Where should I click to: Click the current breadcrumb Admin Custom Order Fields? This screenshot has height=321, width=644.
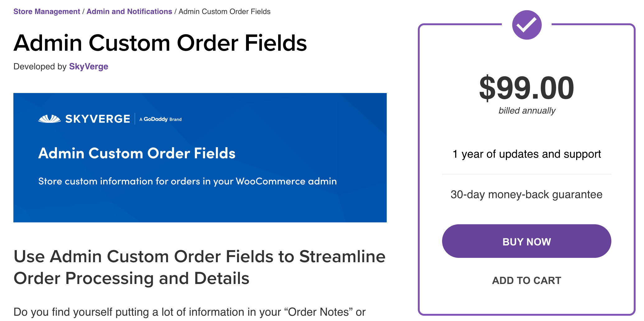(224, 12)
